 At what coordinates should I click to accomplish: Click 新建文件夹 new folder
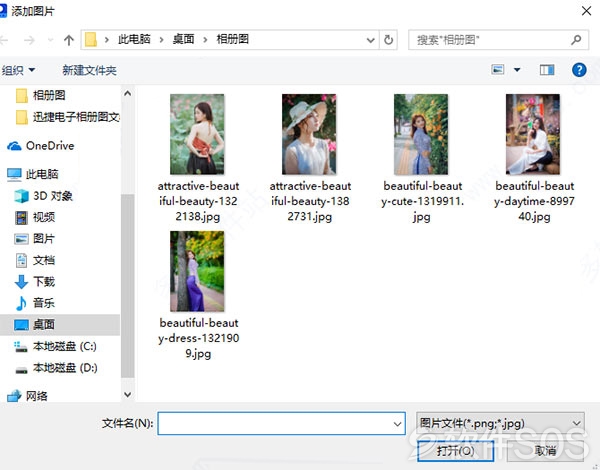(89, 70)
